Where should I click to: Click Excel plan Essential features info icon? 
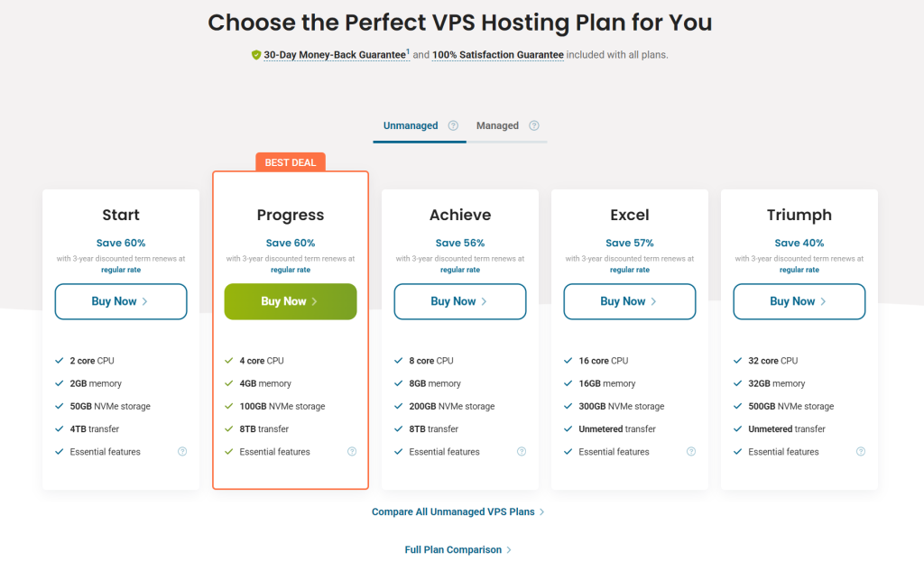(691, 452)
